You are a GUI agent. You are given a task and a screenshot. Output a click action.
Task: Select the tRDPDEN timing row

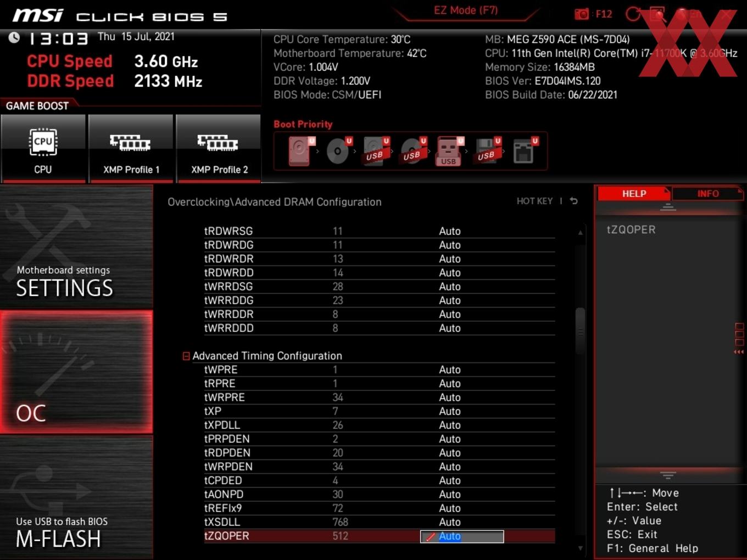pyautogui.click(x=380, y=453)
